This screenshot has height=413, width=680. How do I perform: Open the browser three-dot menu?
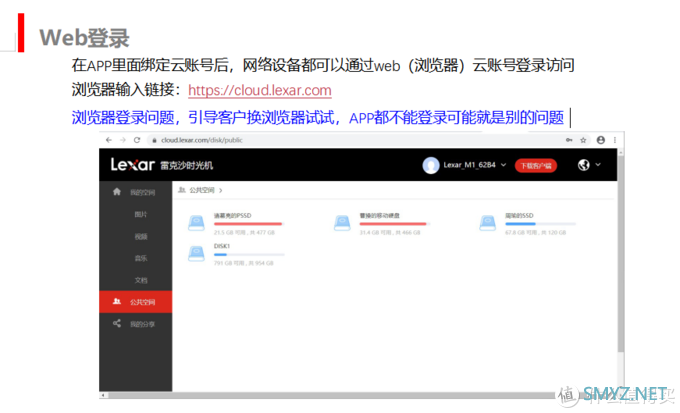(615, 140)
